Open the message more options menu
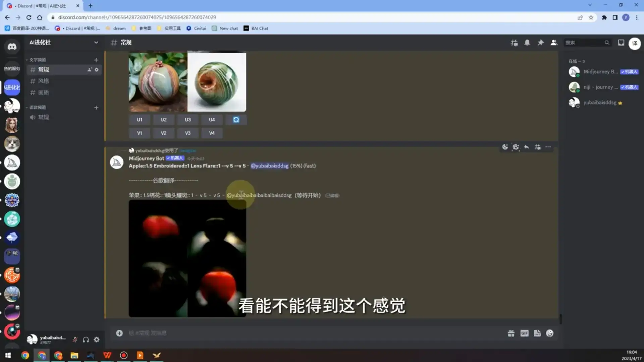This screenshot has height=362, width=644. pos(548,147)
